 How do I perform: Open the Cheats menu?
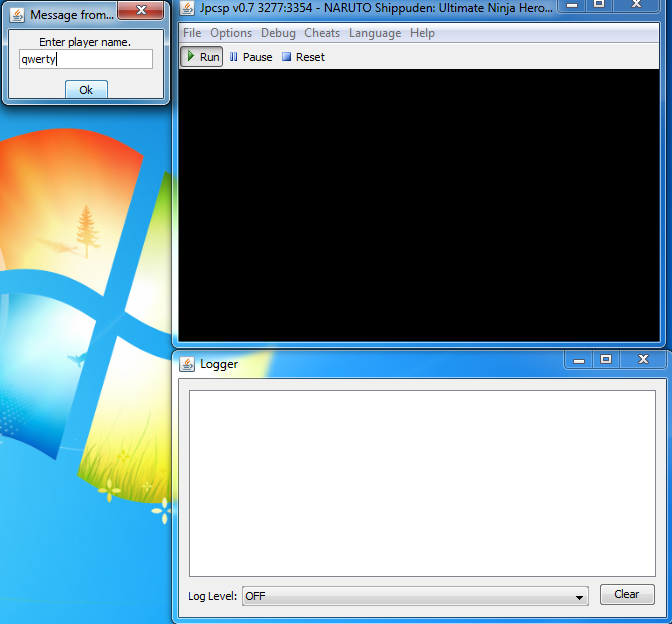click(322, 33)
